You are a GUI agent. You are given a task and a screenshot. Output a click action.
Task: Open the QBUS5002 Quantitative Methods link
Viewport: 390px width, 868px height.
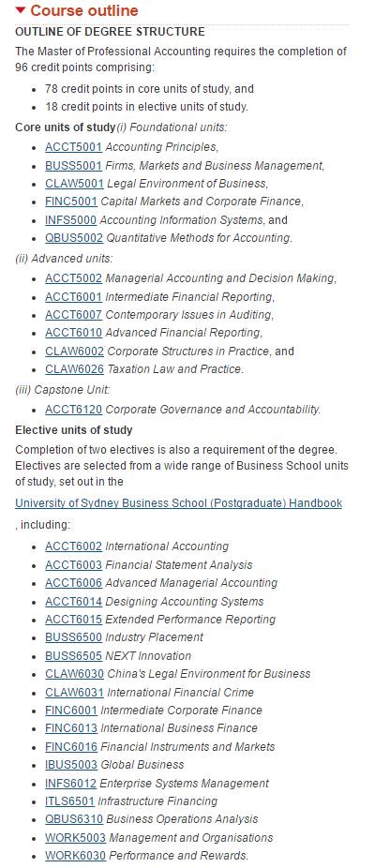[x=74, y=239]
